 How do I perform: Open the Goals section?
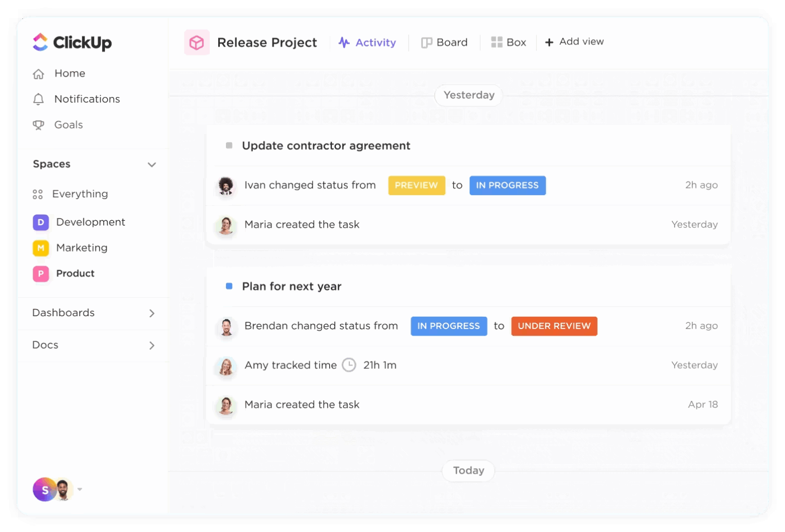67,124
